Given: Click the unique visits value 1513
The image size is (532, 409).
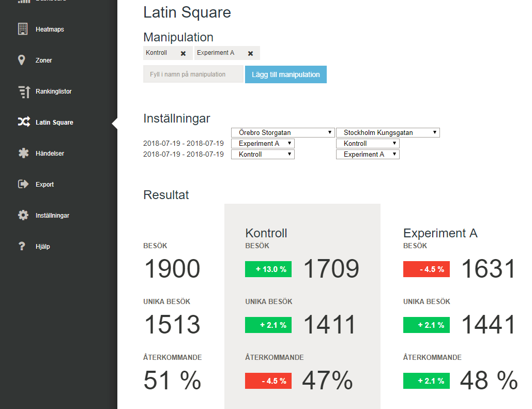Looking at the screenshot, I should (172, 325).
